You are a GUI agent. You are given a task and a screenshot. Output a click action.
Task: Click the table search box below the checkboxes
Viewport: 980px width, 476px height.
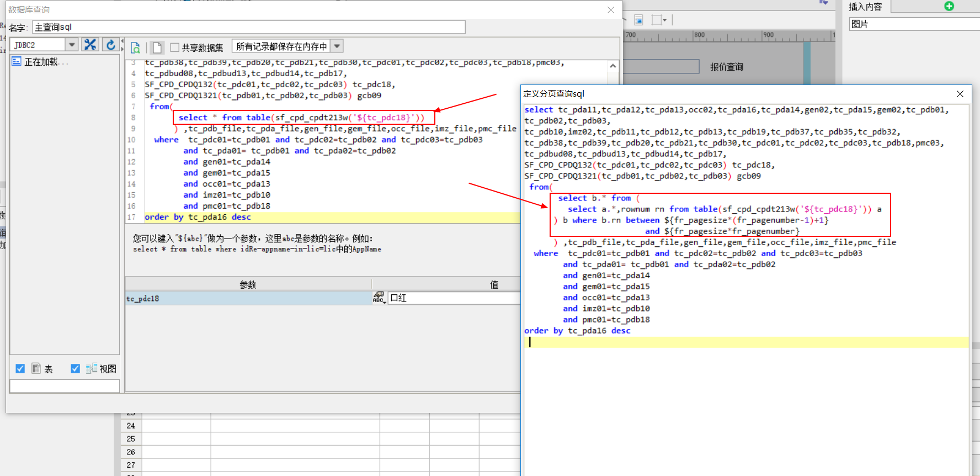tap(65, 386)
